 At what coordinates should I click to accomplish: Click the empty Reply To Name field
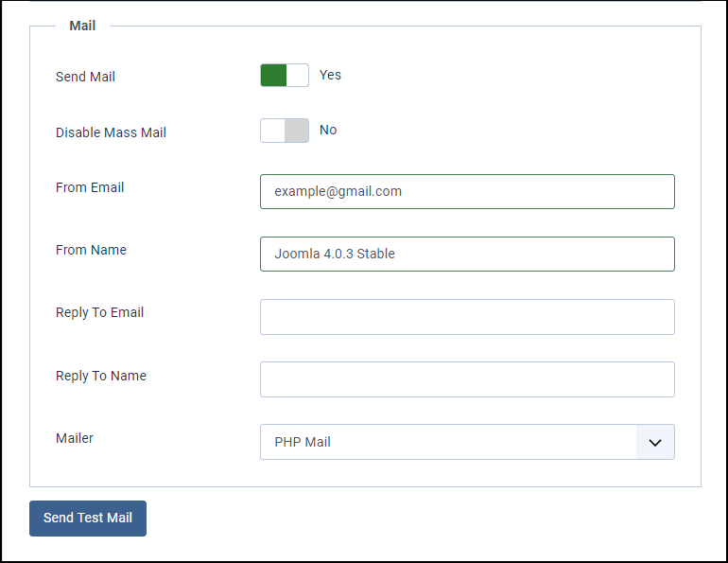(467, 379)
